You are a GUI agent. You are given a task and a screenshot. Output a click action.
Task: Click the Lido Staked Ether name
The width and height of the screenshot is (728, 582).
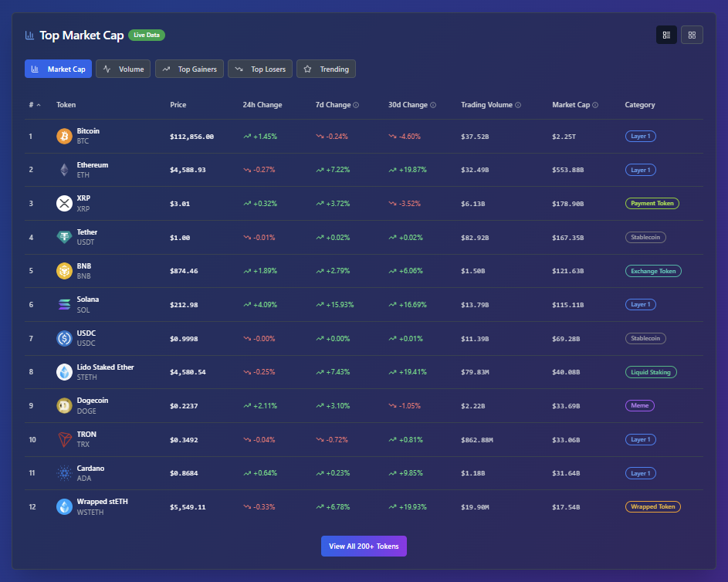coord(106,367)
